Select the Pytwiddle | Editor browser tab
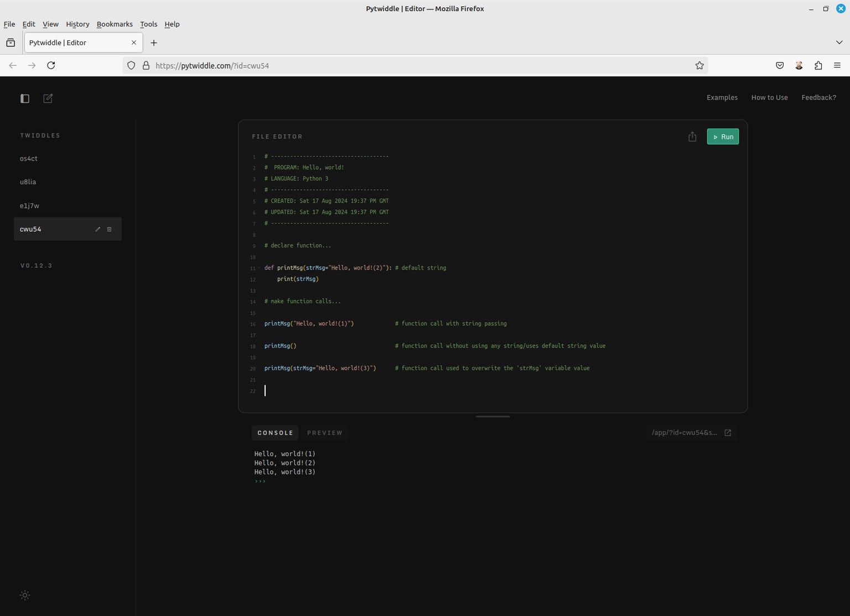The width and height of the screenshot is (850, 616). [84, 43]
